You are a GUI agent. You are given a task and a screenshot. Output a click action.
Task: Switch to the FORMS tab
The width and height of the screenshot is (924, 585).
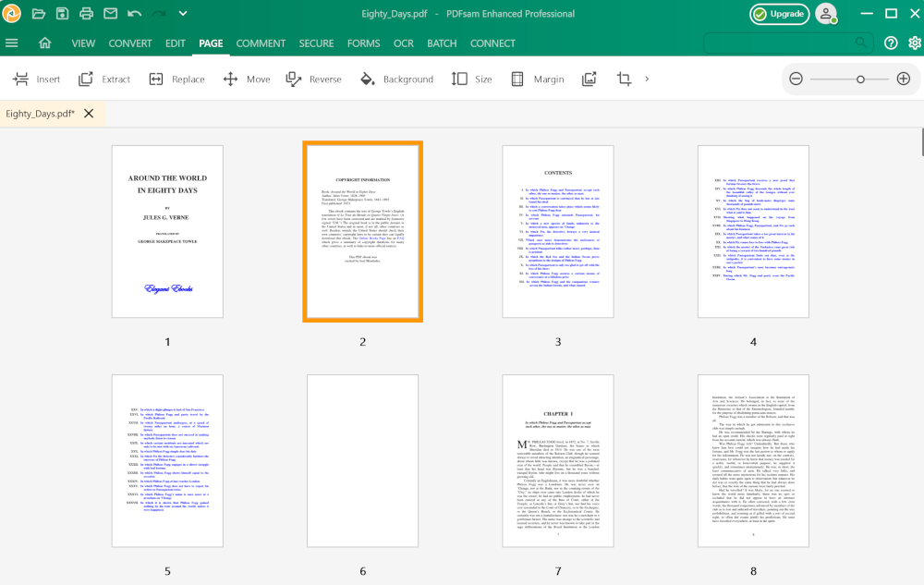[x=363, y=43]
